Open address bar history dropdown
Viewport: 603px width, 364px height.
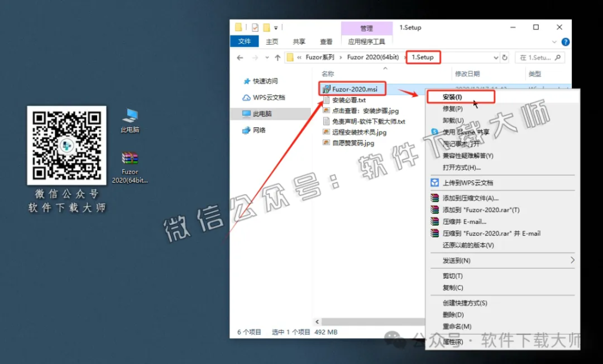pyautogui.click(x=496, y=58)
